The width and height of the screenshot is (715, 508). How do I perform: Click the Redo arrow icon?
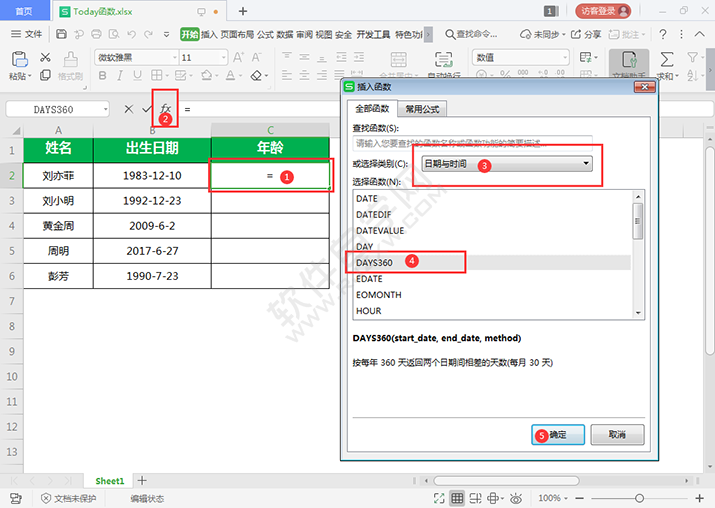coord(148,34)
